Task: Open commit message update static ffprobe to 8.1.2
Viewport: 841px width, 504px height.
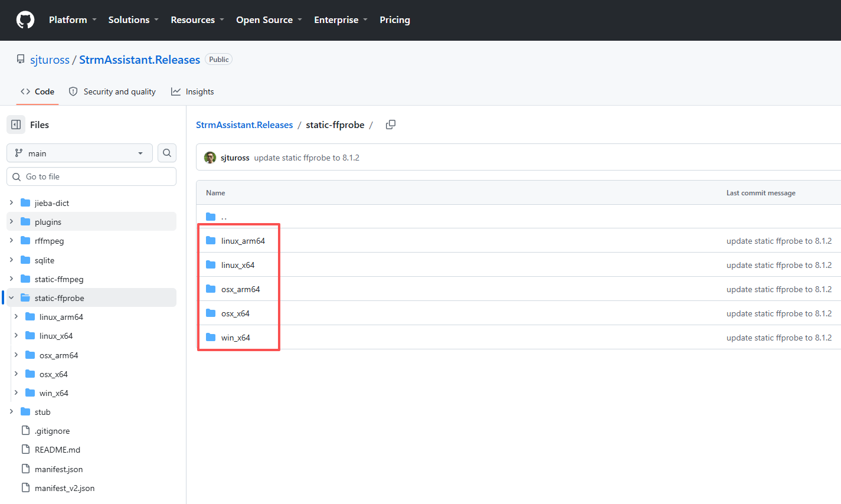Action: [x=307, y=158]
